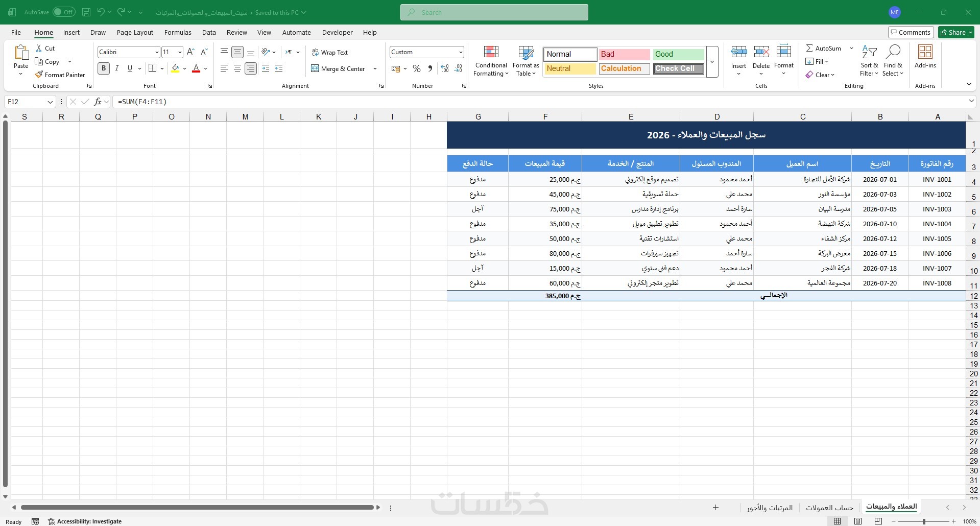Toggle Bold formatting

pyautogui.click(x=104, y=68)
